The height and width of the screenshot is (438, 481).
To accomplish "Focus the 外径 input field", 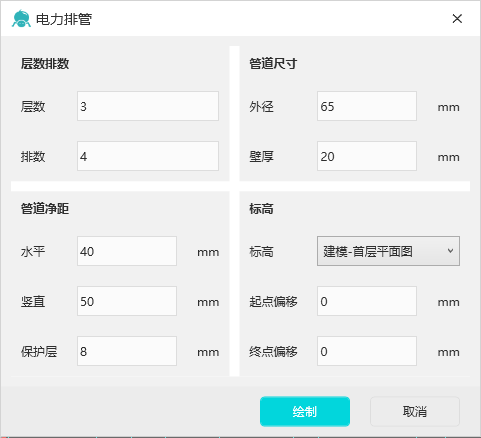I will (x=367, y=106).
